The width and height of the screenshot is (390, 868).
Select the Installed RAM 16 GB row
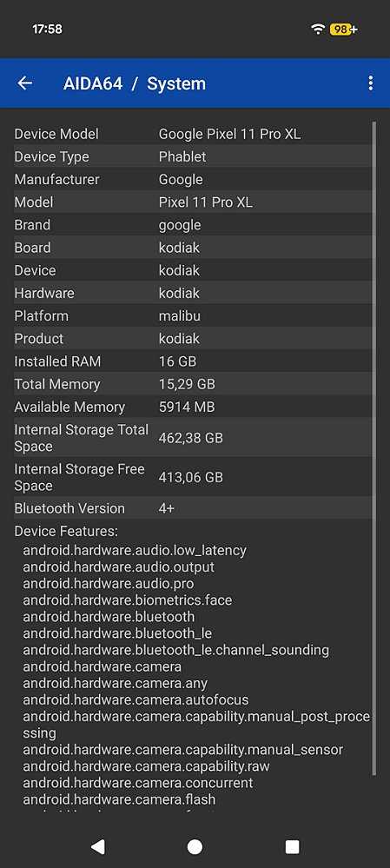coord(193,361)
